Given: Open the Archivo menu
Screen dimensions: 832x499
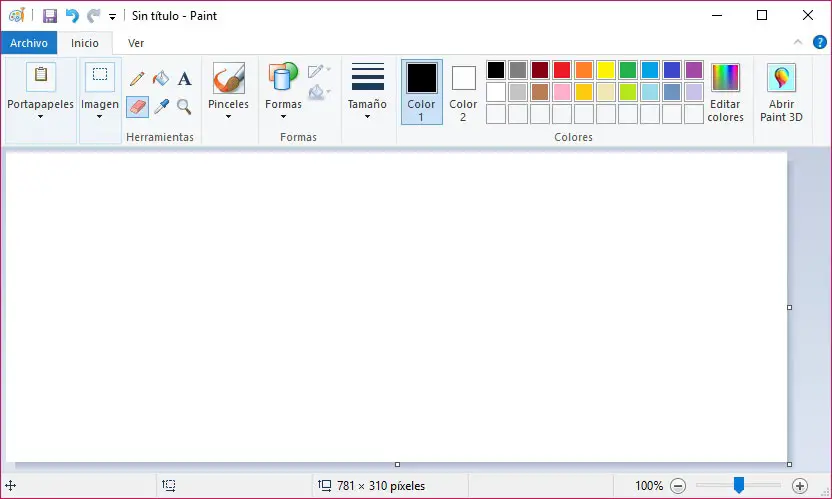Looking at the screenshot, I should click(29, 42).
